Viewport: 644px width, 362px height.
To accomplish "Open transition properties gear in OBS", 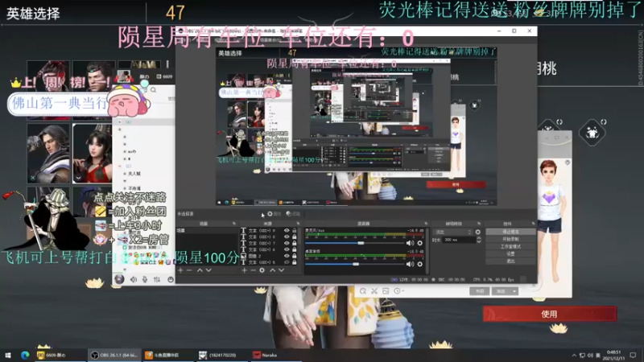I will pos(477,232).
